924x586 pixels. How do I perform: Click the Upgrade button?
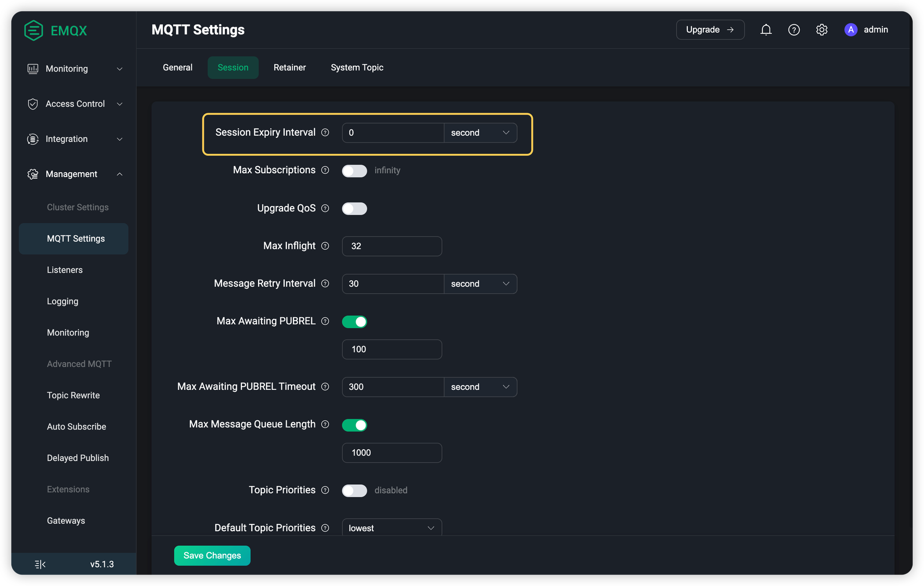tap(710, 30)
